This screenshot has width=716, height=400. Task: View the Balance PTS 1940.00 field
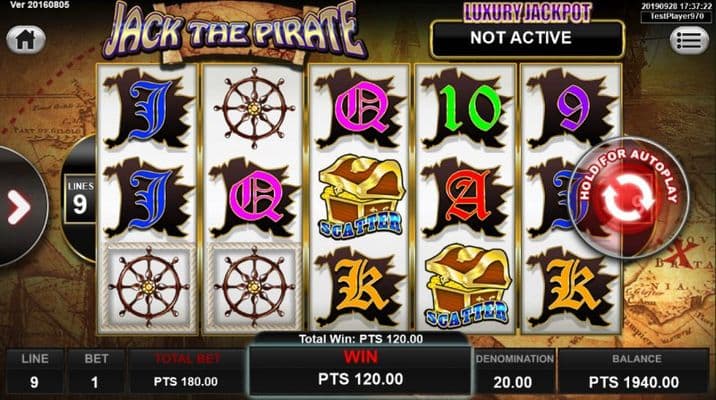coord(633,372)
